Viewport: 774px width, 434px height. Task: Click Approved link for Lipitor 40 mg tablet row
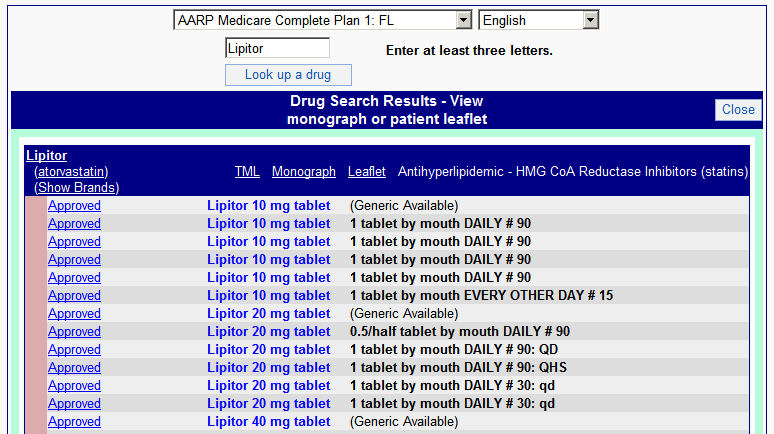tap(74, 422)
